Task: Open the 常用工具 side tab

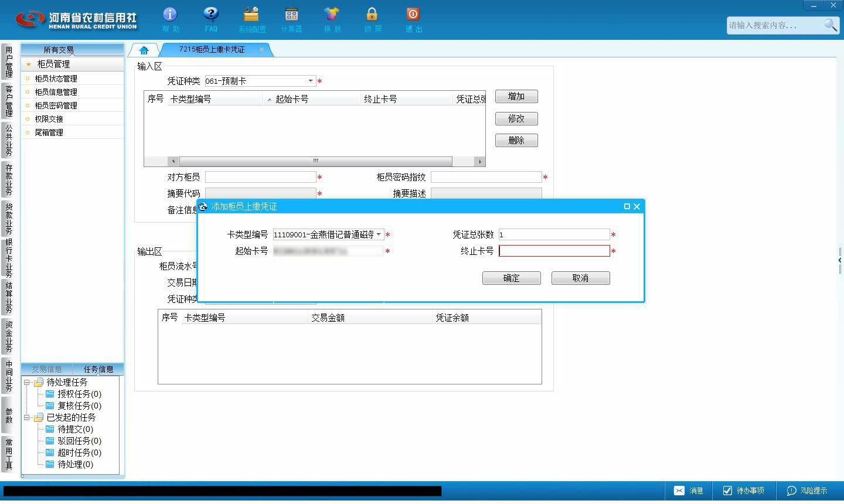Action: point(9,454)
